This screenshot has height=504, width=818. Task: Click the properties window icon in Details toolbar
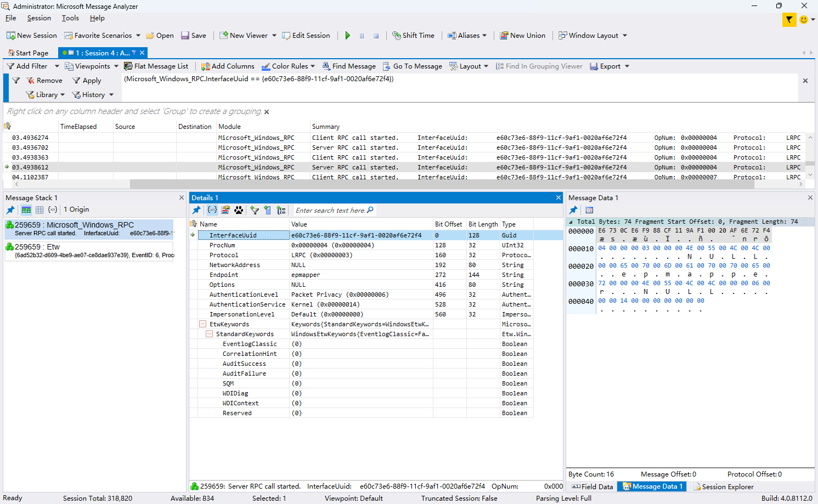click(x=225, y=210)
